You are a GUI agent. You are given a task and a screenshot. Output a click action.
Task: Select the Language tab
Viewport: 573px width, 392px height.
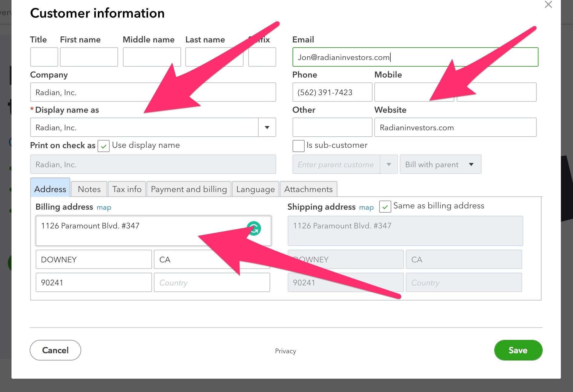256,189
